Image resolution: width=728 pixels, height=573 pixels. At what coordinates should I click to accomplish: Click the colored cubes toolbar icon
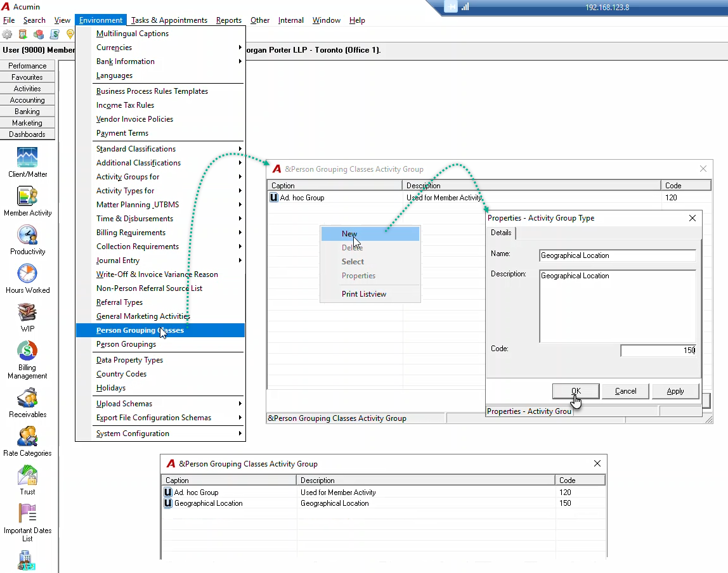click(39, 34)
